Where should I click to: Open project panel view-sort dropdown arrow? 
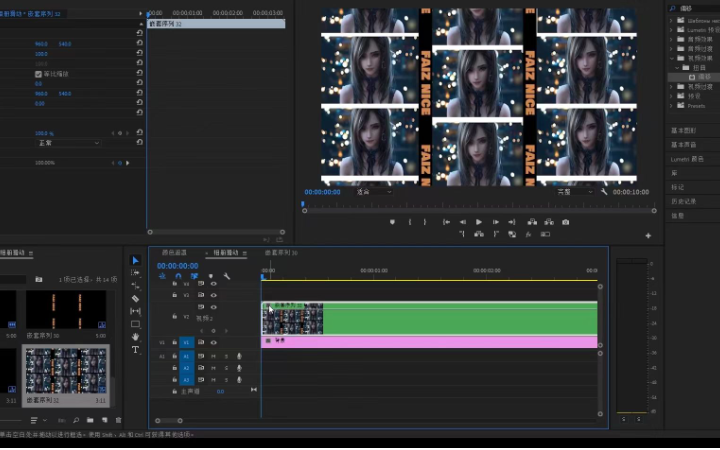[45, 420]
